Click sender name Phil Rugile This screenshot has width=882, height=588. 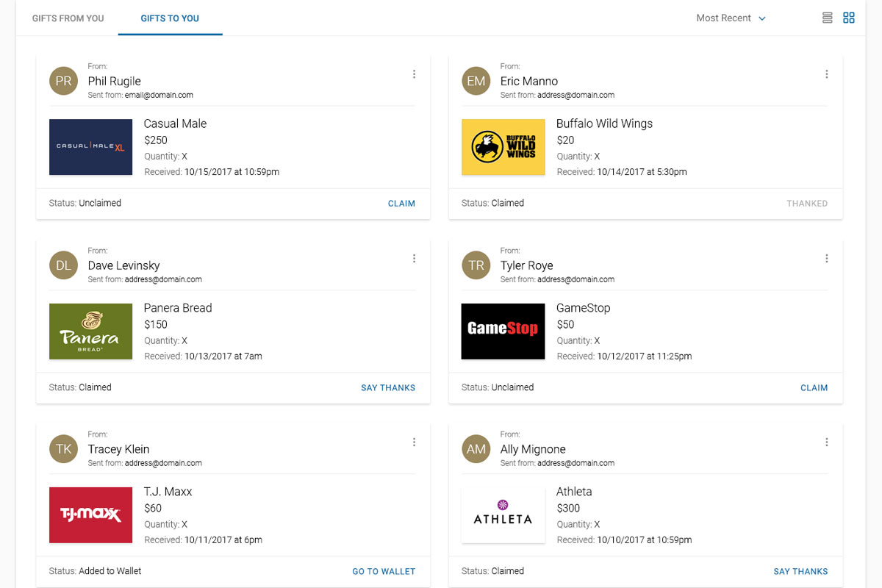point(114,81)
